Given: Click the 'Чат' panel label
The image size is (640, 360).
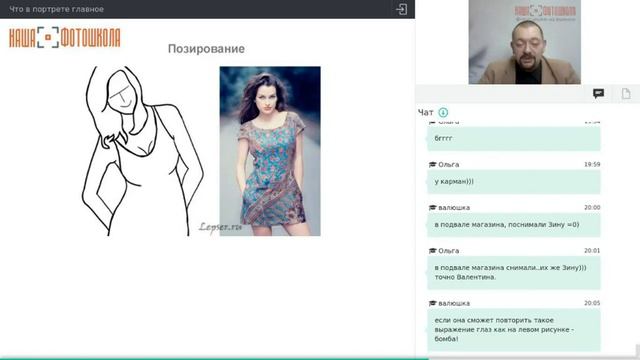Looking at the screenshot, I should 426,112.
